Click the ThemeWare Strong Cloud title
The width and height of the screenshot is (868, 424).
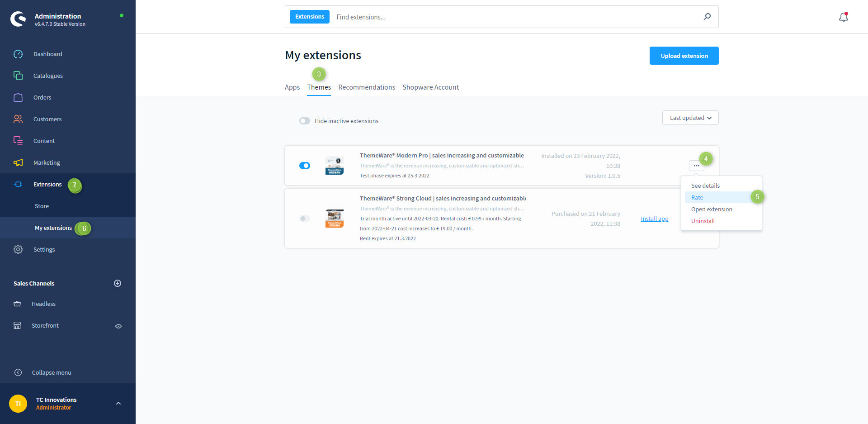[443, 198]
